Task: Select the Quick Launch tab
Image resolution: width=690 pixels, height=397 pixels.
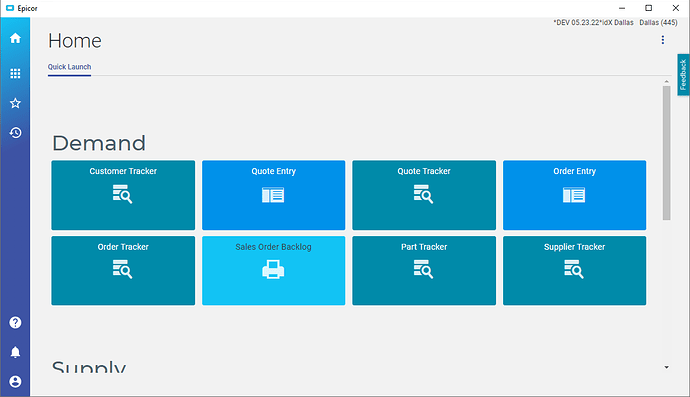Action: [70, 67]
